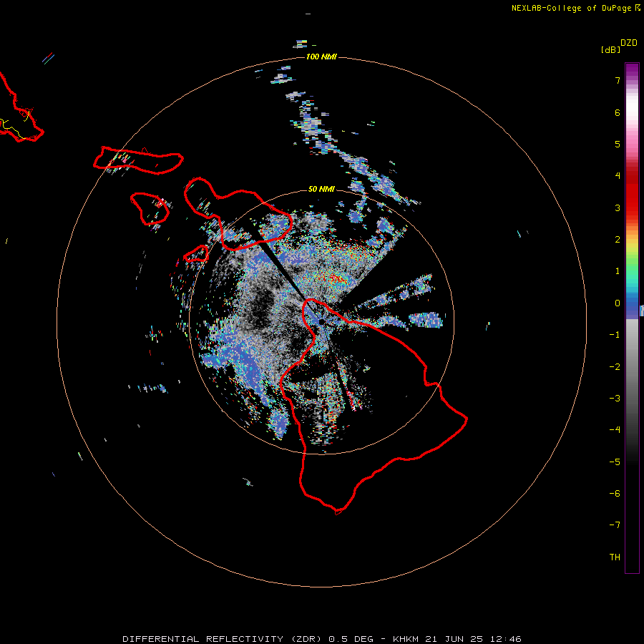Screen dimensions: 644x644
Task: Click the TH label on the scale
Action: [x=615, y=557]
